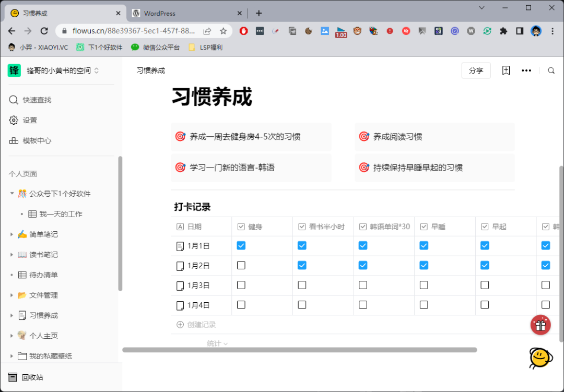Check 韩语单词*30 for 1月3日
Viewport: 564px width, 392px height.
coord(363,285)
